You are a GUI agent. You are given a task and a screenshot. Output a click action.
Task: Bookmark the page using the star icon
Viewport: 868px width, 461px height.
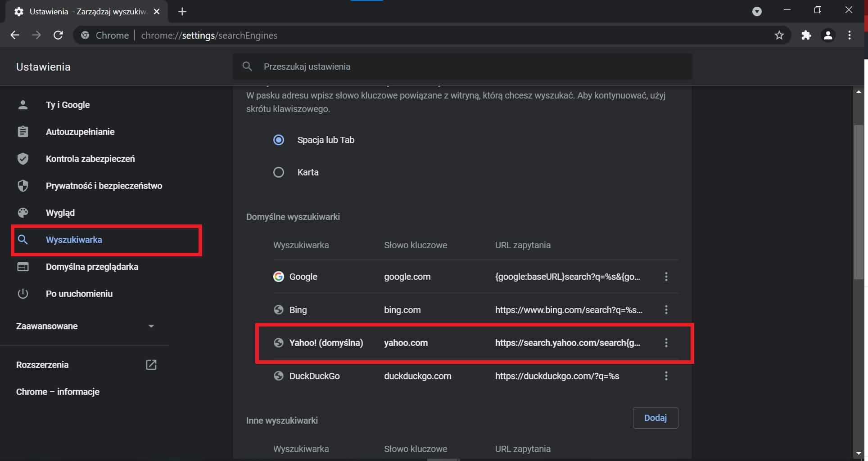(779, 35)
